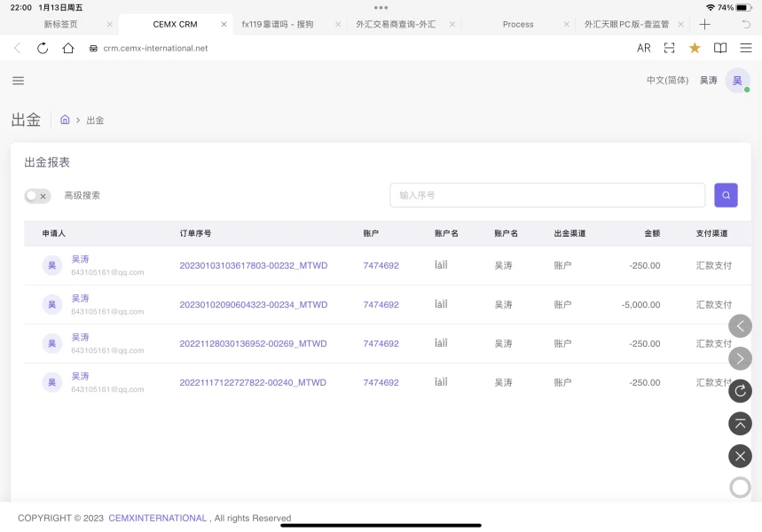This screenshot has height=532, width=762.
Task: Open the browser reading list book icon
Action: pos(720,48)
